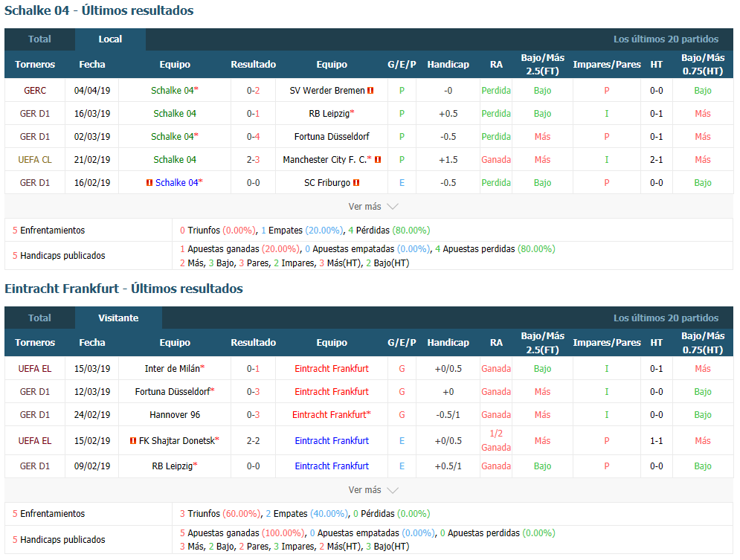Click '0 Triunfos (0.00%)' summary text

(x=218, y=231)
